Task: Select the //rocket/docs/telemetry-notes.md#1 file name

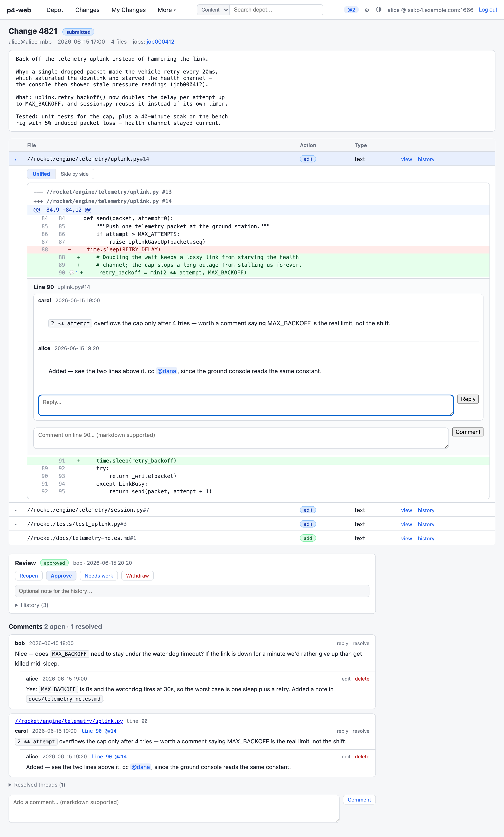Action: click(x=81, y=538)
